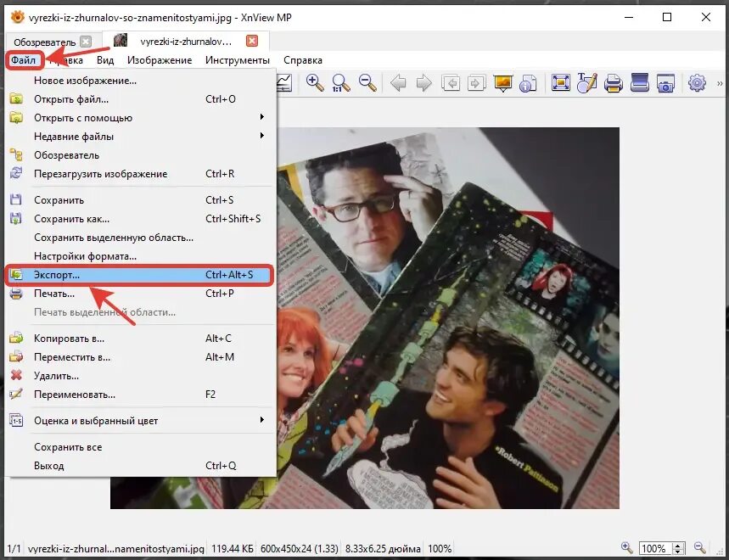Viewport: 729px width, 560px height.
Task: Maximize the XnView MP window
Action: coord(667,17)
